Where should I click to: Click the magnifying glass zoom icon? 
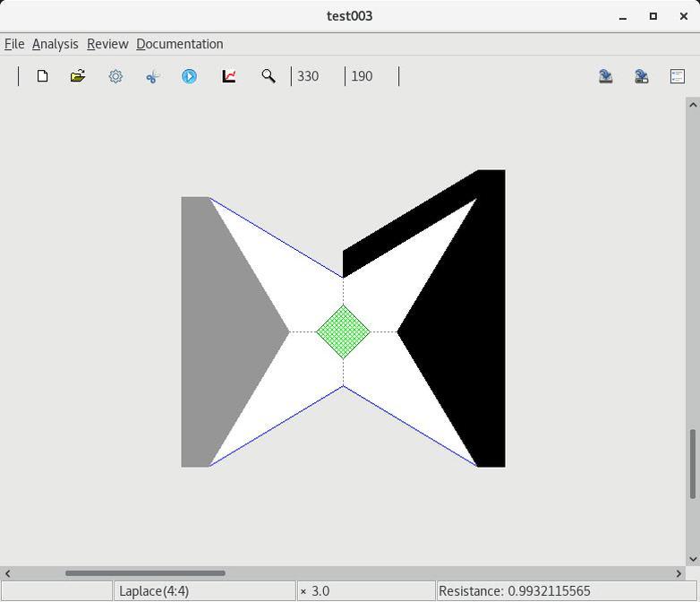tap(268, 76)
